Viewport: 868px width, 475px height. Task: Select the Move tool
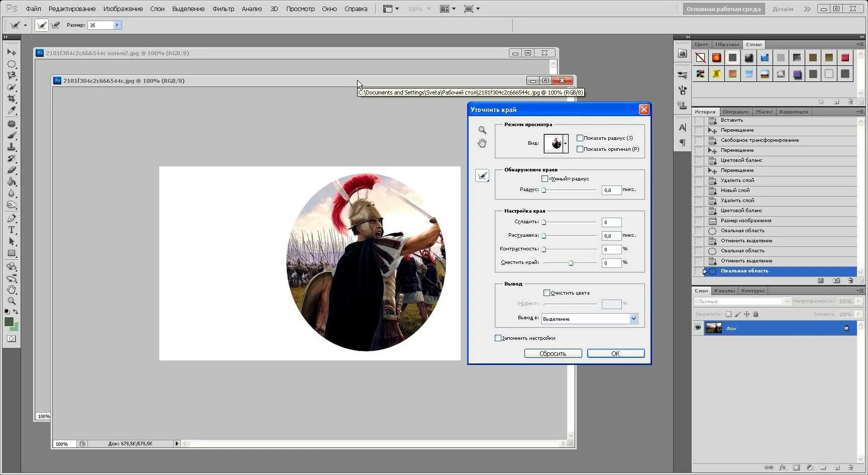pos(12,52)
